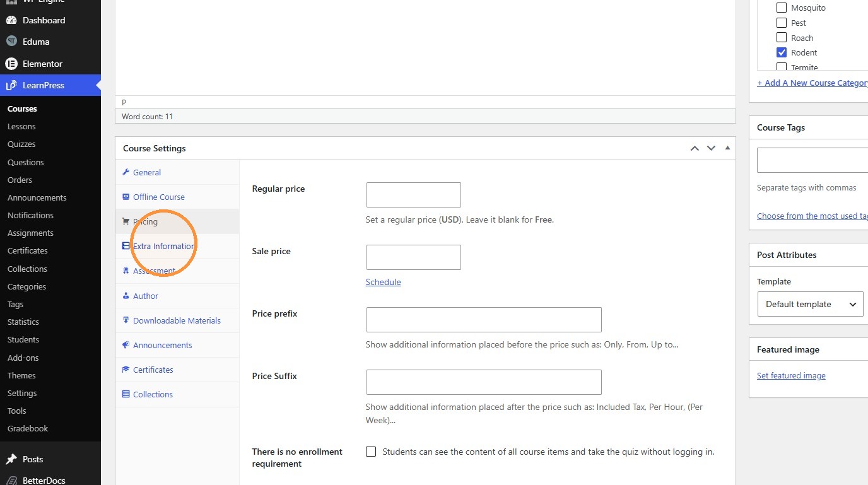
Task: Click the Posts pushpin icon
Action: (x=11, y=459)
